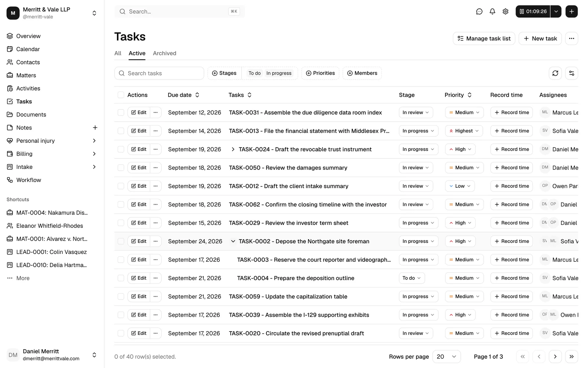Screen dimensions: 588x368
Task: Click the refresh task list icon
Action: coord(555,73)
